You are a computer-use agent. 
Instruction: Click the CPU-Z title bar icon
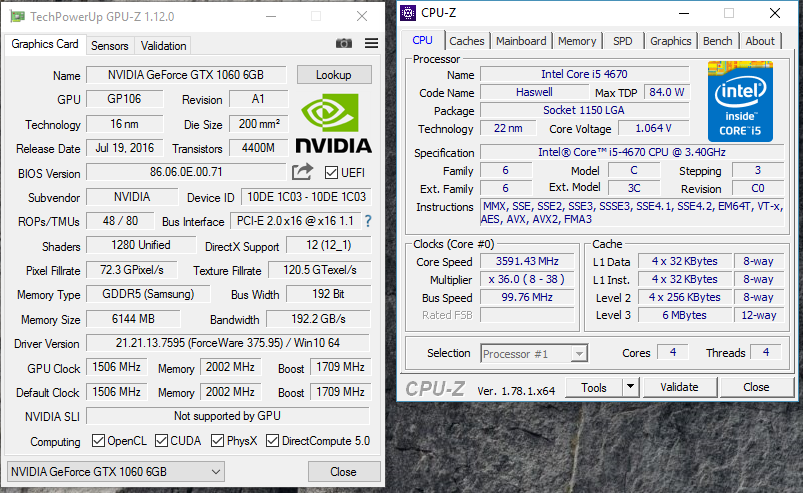point(407,13)
